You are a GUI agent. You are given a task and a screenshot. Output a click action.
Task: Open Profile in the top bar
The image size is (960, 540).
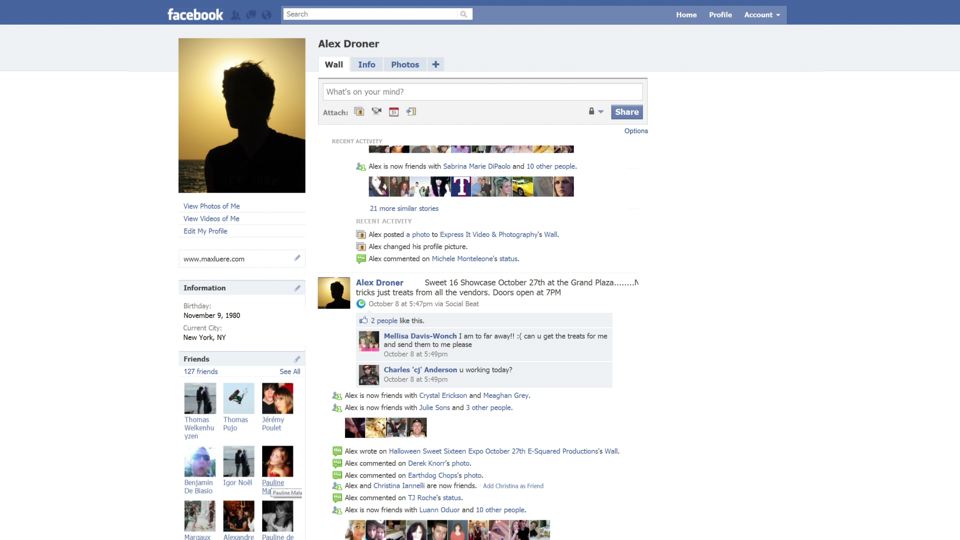[x=720, y=15]
